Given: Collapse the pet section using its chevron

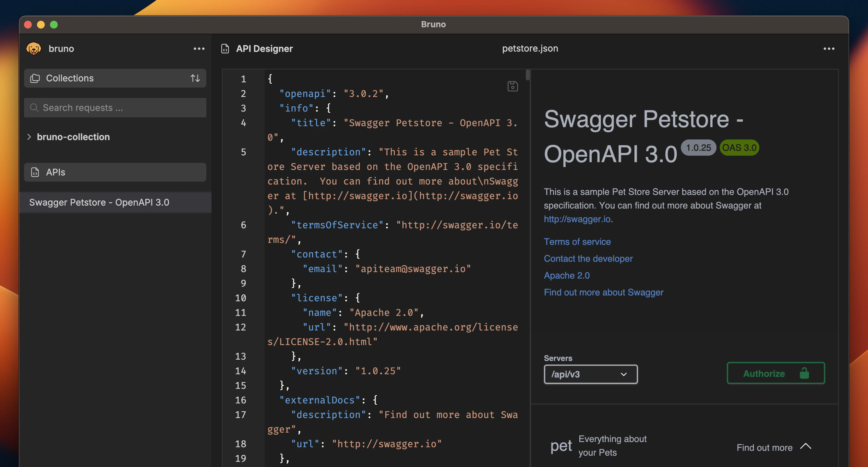Looking at the screenshot, I should [x=806, y=446].
